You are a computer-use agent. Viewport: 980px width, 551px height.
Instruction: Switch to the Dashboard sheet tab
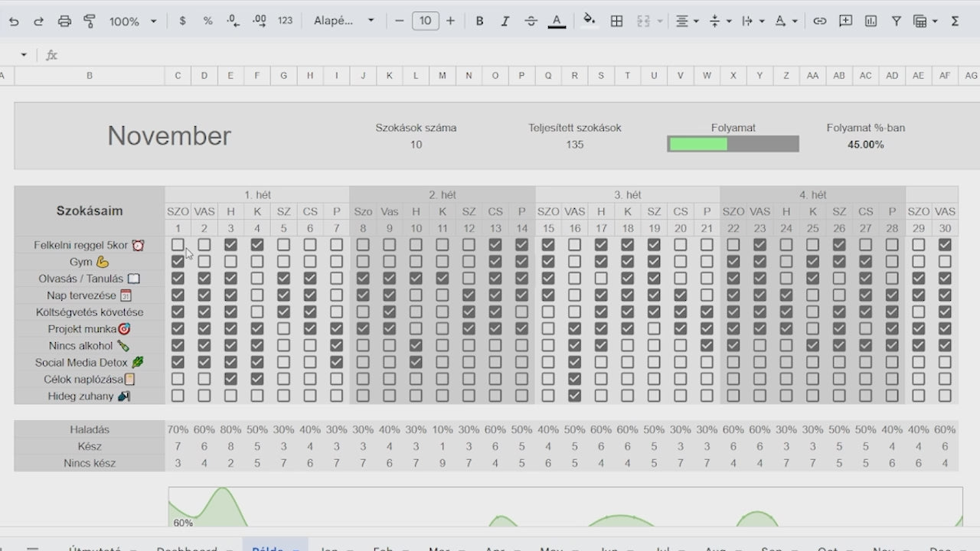click(188, 548)
